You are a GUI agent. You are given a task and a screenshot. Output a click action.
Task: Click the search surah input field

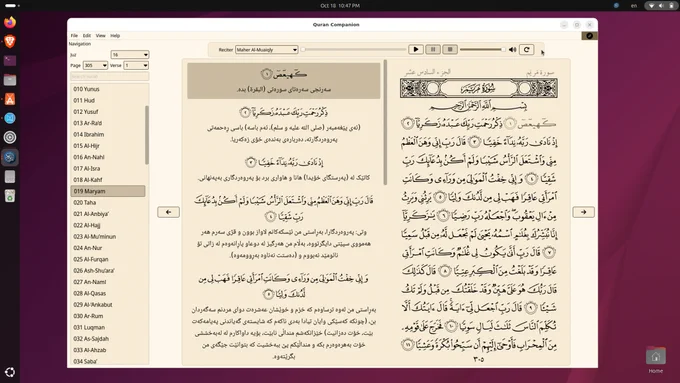click(x=109, y=76)
